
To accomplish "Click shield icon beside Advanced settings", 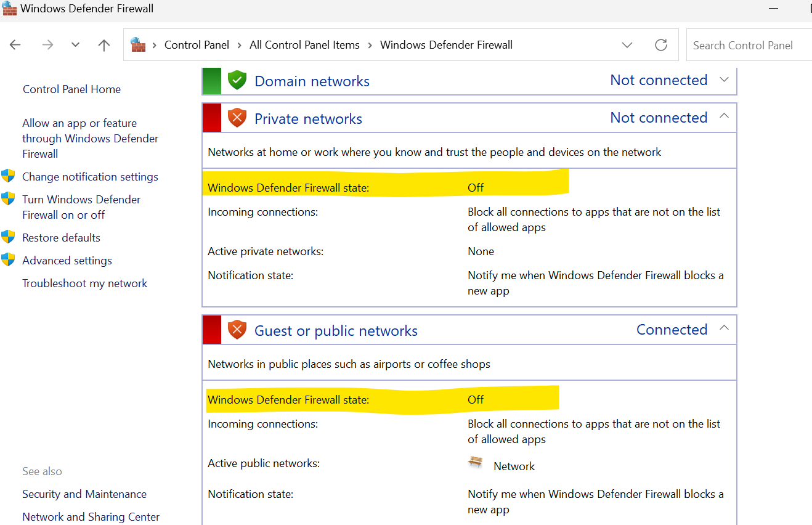I will coord(8,259).
